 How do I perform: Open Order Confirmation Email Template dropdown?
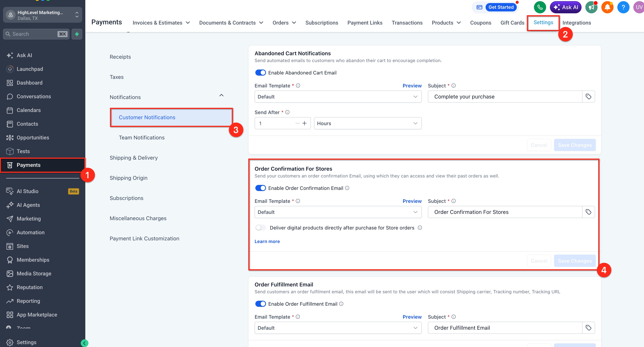pyautogui.click(x=338, y=212)
